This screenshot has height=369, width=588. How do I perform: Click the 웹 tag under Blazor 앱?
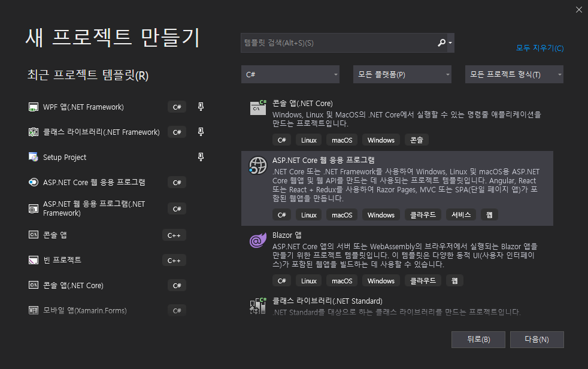point(454,281)
